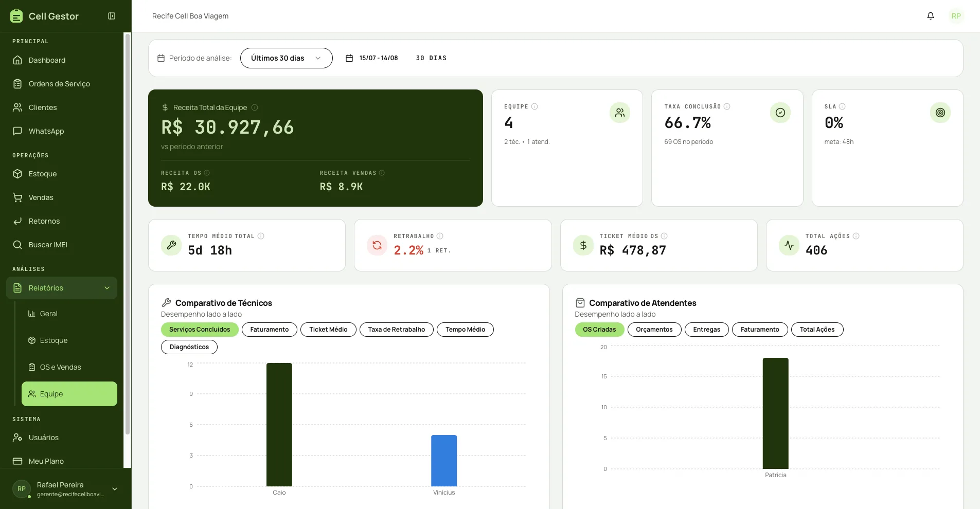The width and height of the screenshot is (980, 509).
Task: Click info icon beside SLA label
Action: click(842, 106)
